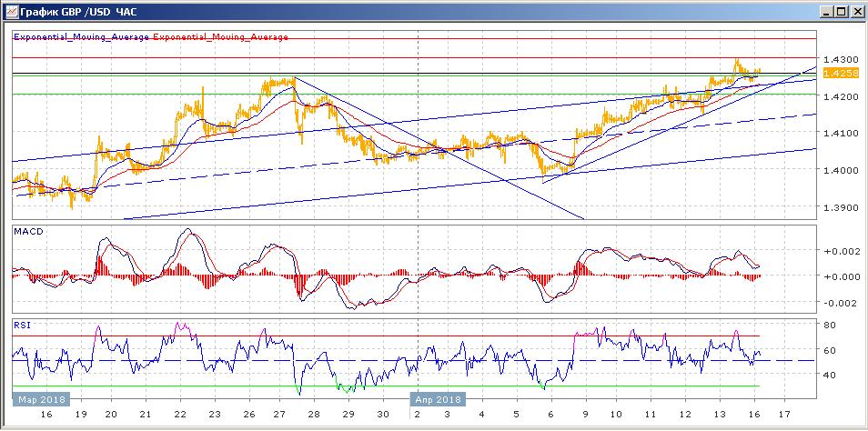Click the date label 27 on time axis

[x=279, y=415]
